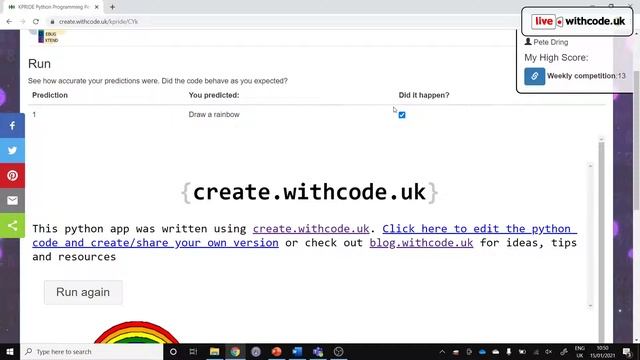Click the 'You predicted:' column header
Screen dimensions: 640x360
(x=214, y=95)
